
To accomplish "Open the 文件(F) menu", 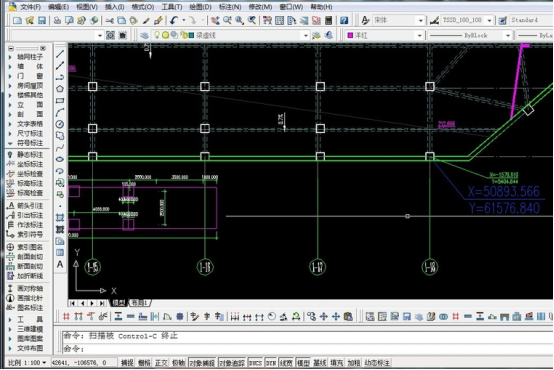I will click(x=30, y=7).
